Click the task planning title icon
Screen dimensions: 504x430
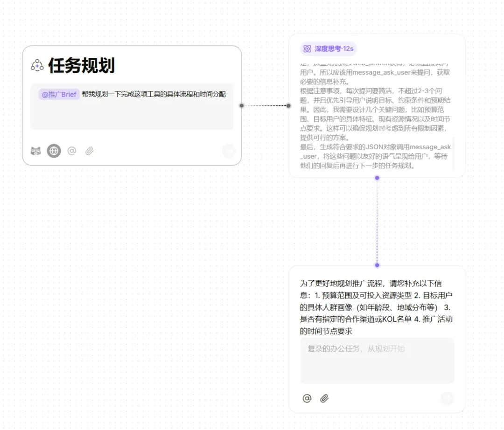click(x=37, y=65)
